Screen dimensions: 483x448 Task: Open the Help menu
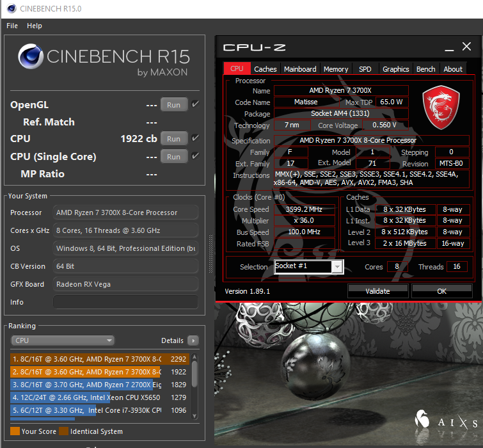tap(34, 26)
